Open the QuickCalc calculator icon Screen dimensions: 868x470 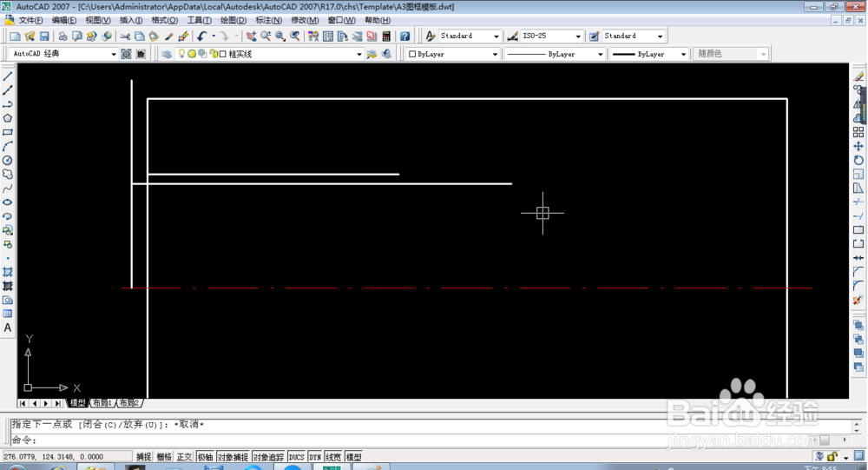click(386, 36)
